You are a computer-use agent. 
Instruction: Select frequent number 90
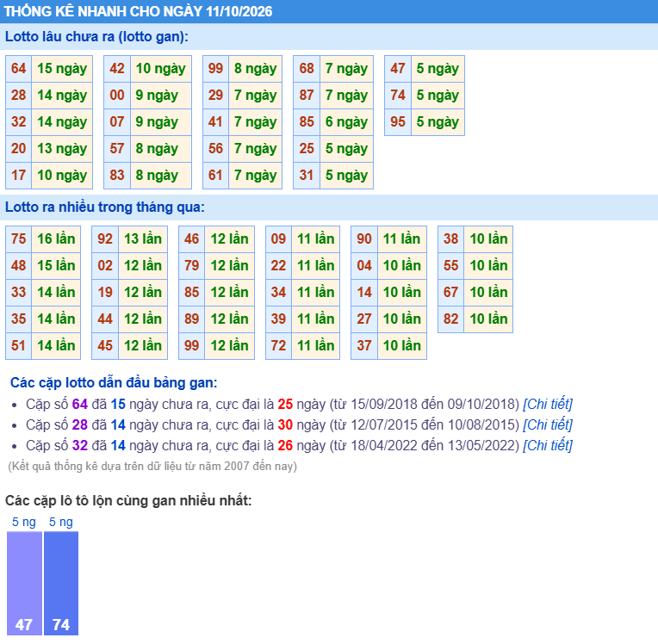[364, 239]
